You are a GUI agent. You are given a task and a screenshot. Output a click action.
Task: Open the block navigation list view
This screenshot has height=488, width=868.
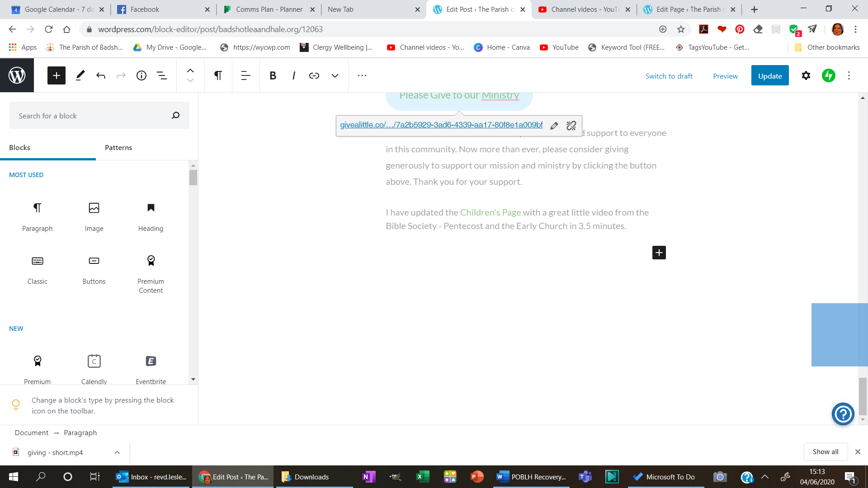162,75
